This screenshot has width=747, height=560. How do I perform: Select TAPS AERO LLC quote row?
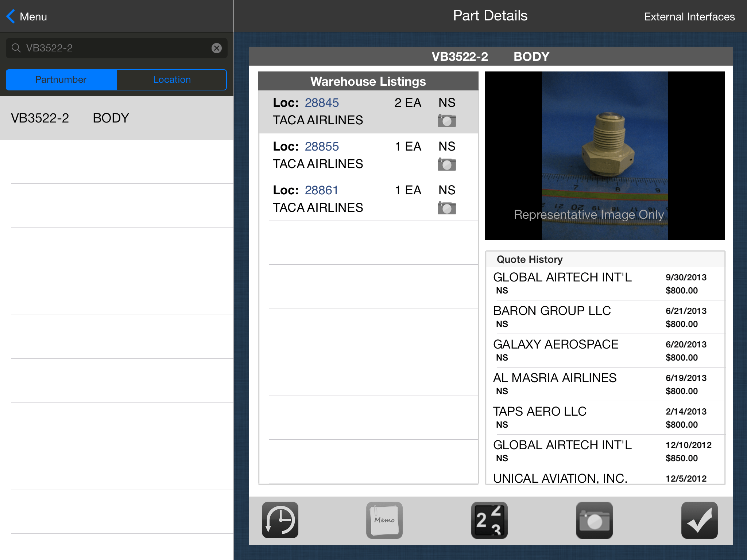click(605, 418)
